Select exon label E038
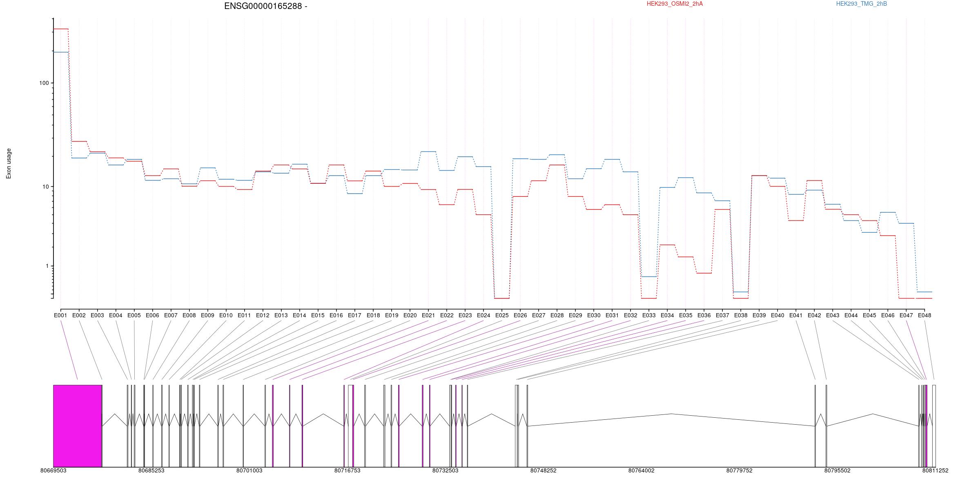The image size is (980, 490). (741, 315)
